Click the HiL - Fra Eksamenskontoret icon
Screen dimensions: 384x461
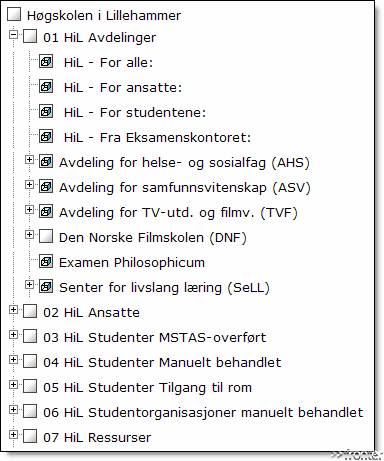tap(46, 137)
